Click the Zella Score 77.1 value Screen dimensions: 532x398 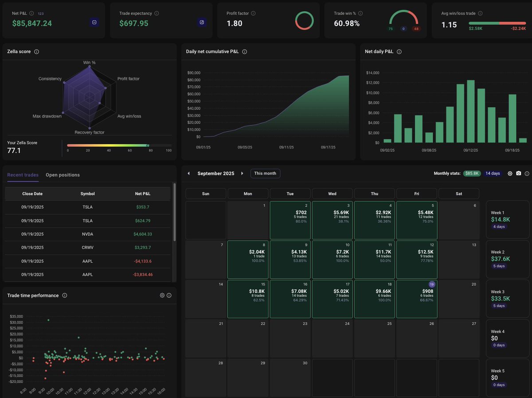[x=14, y=151]
